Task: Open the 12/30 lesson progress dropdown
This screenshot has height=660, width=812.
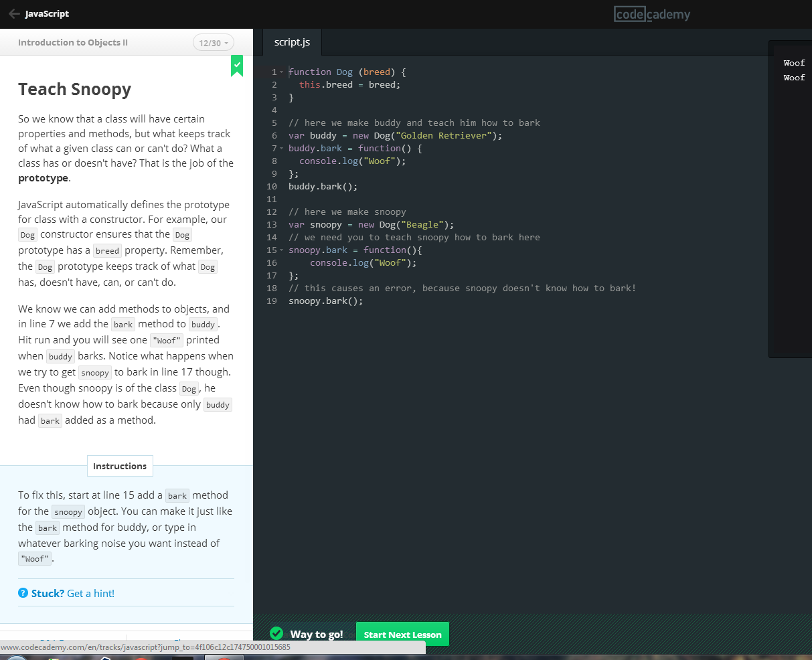Action: pyautogui.click(x=214, y=43)
